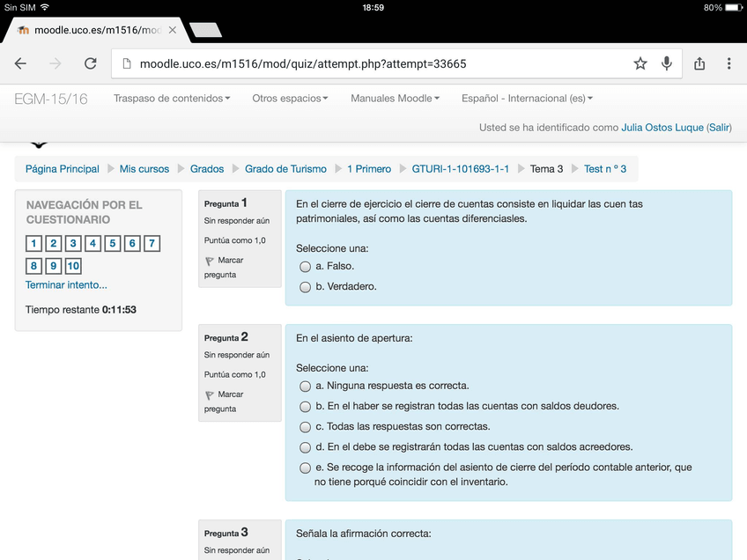Screen dimensions: 747x560
Task: Jump to question 1 in quiz navigation
Action: [33, 243]
